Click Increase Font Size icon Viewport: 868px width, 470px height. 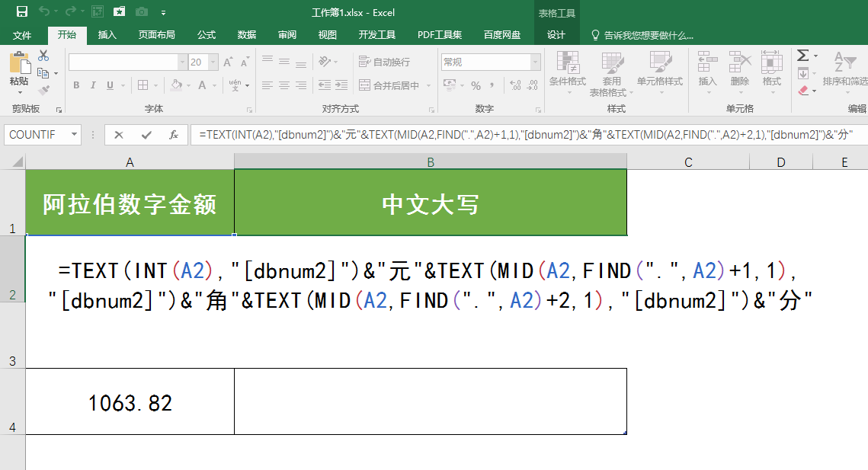click(228, 62)
